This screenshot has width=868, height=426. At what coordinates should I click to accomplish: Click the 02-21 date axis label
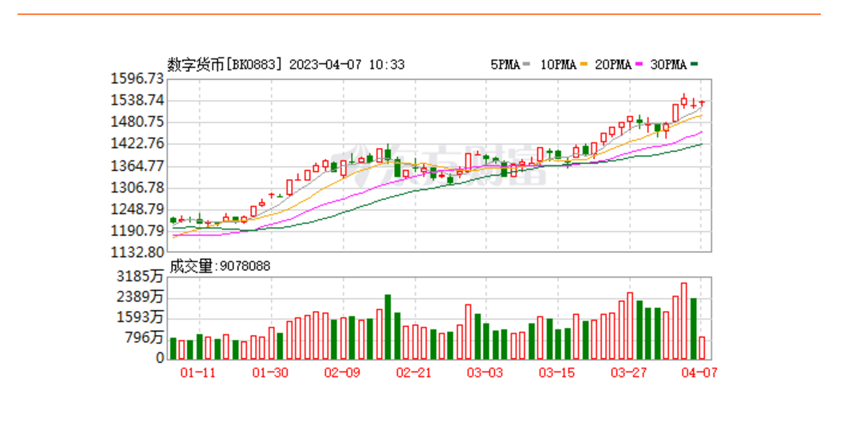coord(413,372)
